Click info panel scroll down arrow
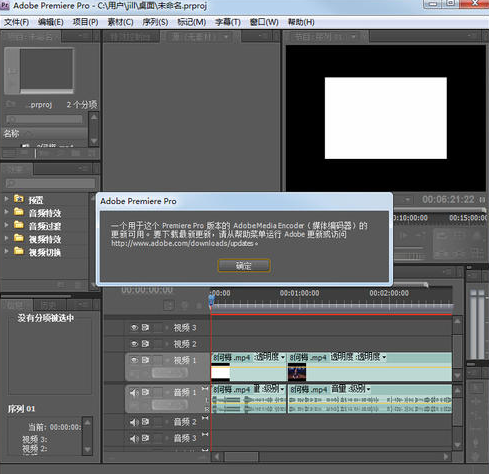Viewport: 489px width, 474px height. coord(87,450)
